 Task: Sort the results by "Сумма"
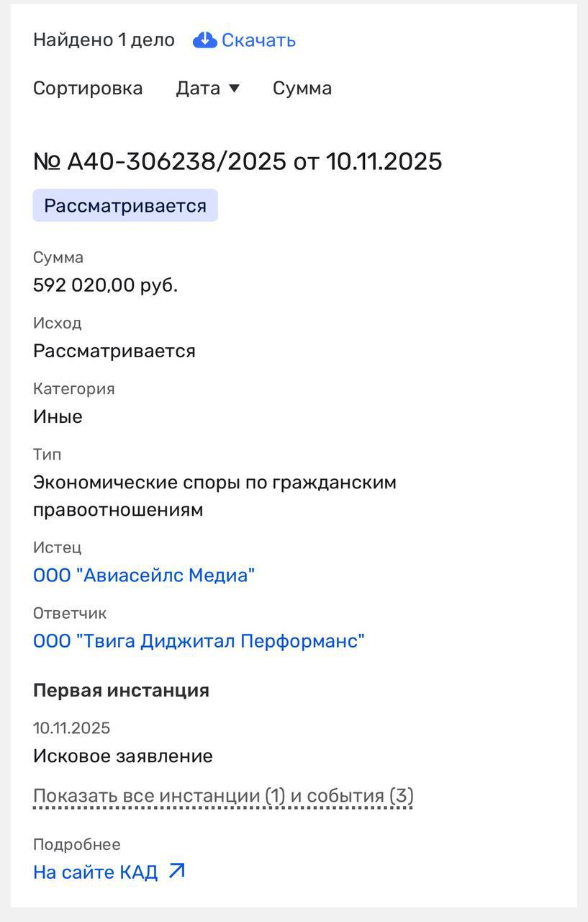302,89
